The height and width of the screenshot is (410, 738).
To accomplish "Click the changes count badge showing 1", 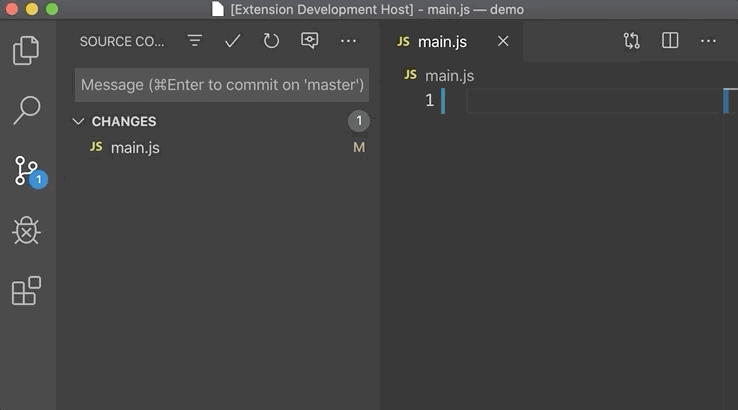I will 359,121.
